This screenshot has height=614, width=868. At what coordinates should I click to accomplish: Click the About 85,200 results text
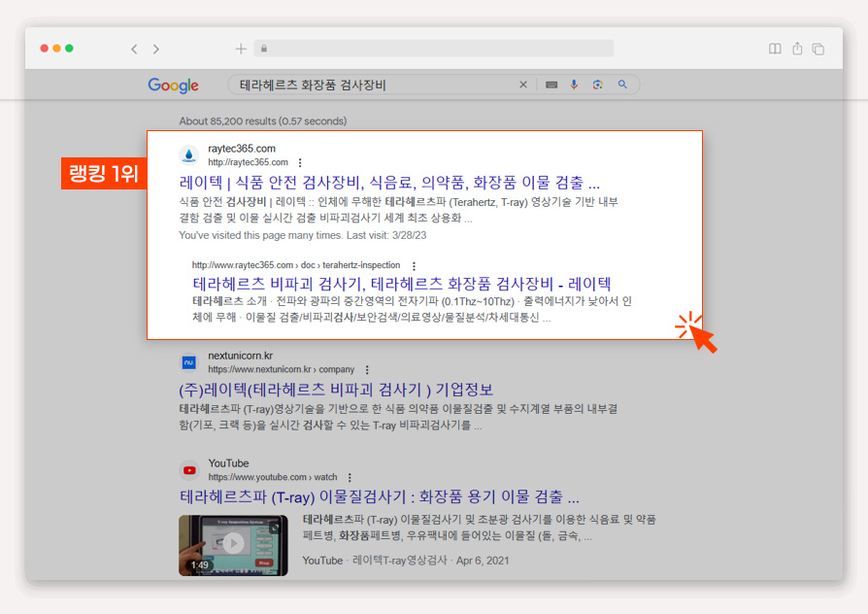click(x=263, y=120)
